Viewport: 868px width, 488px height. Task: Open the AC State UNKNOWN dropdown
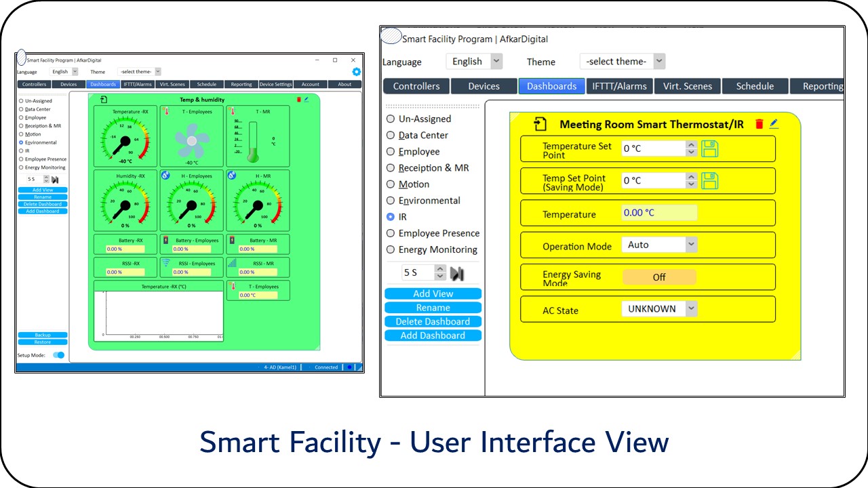click(x=690, y=309)
